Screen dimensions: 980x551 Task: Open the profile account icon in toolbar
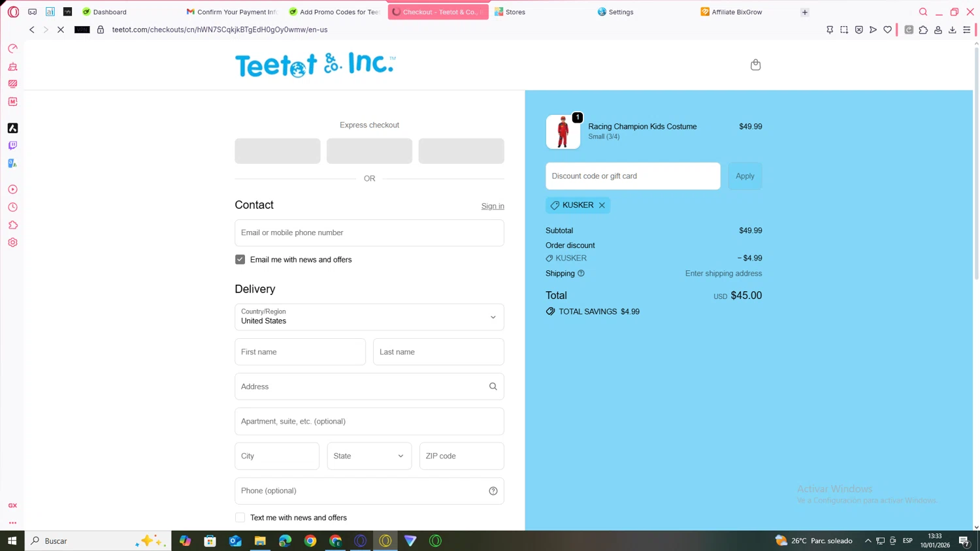938,29
